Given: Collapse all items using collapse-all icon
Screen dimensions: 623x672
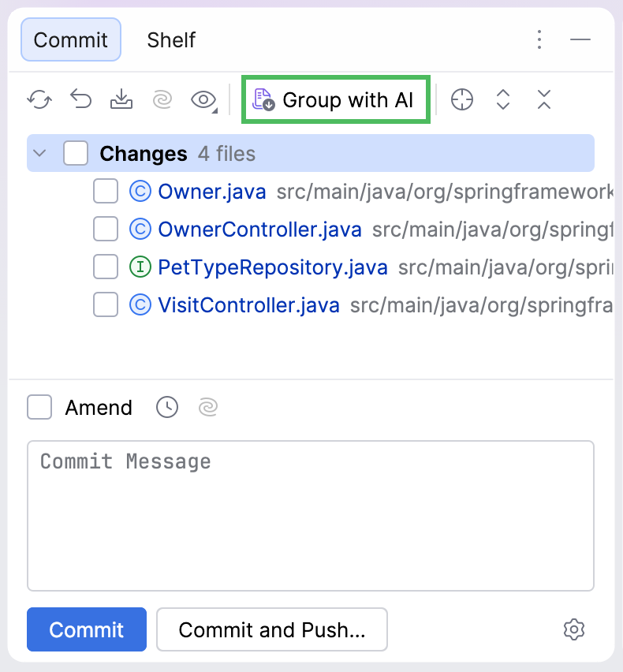Looking at the screenshot, I should [x=544, y=99].
